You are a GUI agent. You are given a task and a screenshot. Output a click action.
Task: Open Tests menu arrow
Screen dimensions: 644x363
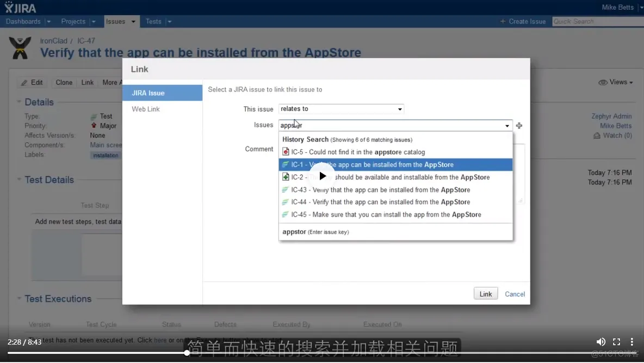[x=170, y=21]
